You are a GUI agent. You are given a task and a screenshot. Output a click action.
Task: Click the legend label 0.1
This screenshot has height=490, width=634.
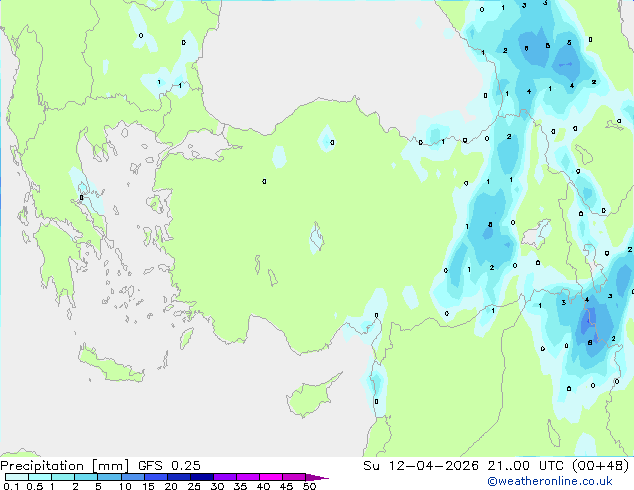[x=11, y=486]
